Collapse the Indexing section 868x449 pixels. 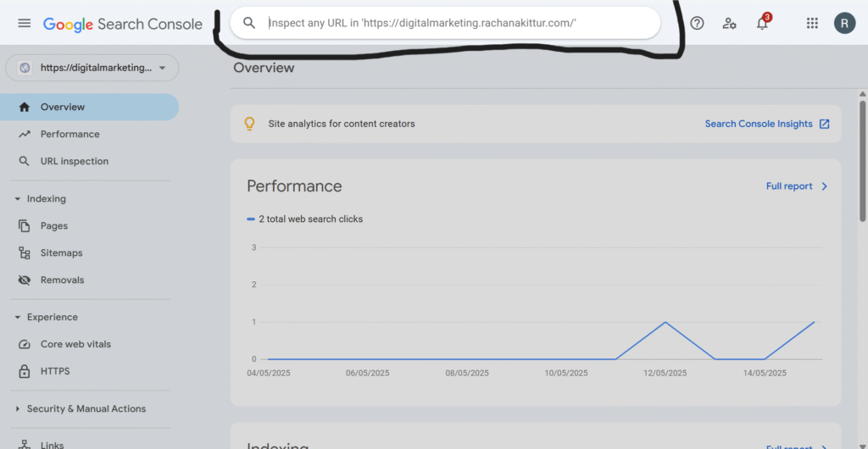17,199
